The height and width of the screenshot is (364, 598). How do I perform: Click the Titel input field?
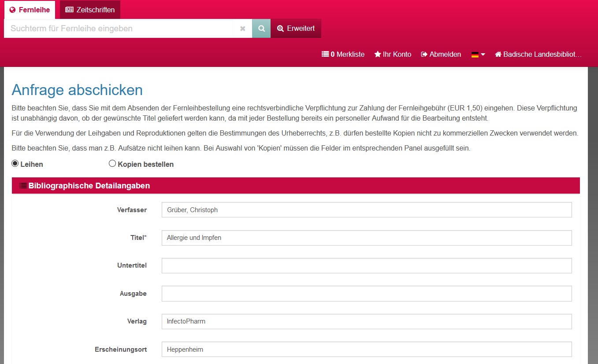click(367, 238)
